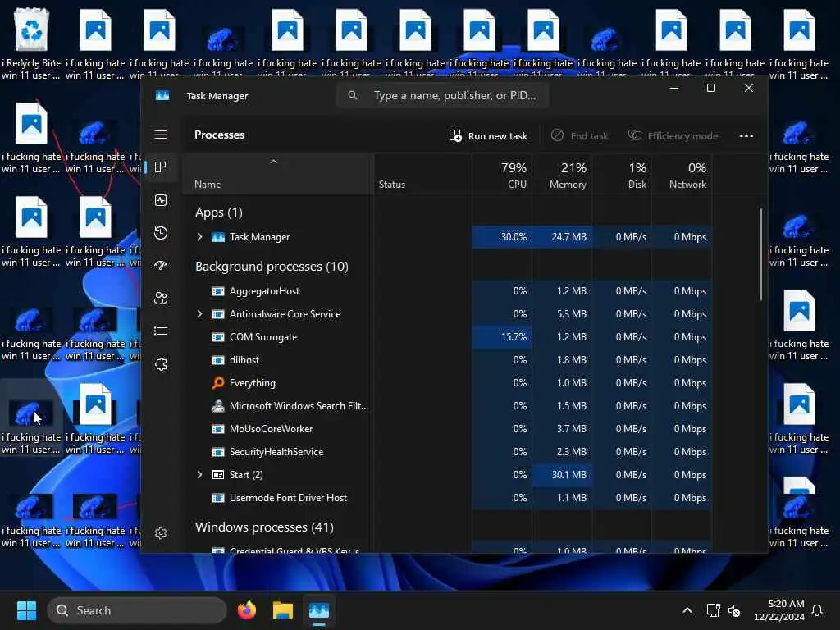Open the Users page from sidebar

161,299
